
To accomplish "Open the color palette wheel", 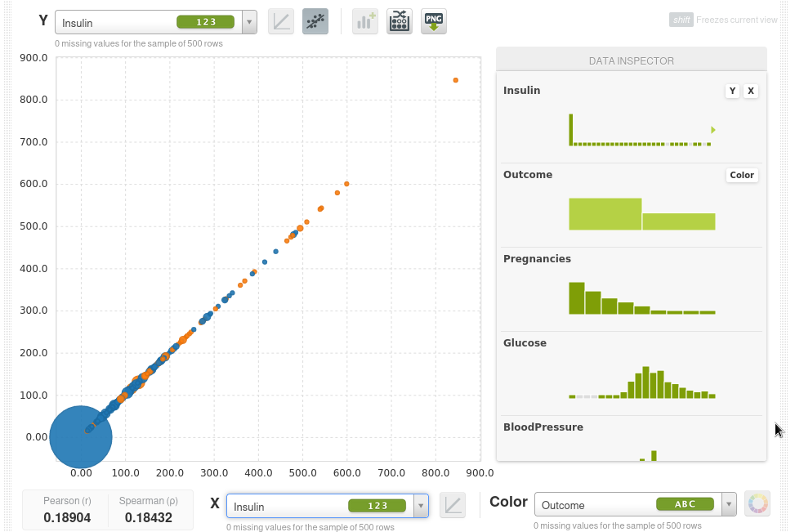I will [757, 504].
